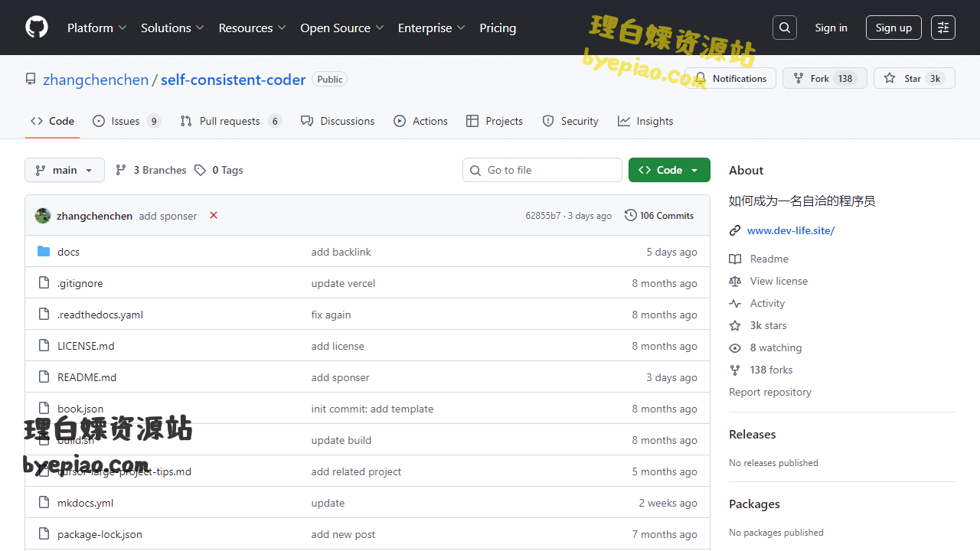Viewport: 980px width, 551px height.
Task: Expand the Platform menu
Action: pos(96,28)
